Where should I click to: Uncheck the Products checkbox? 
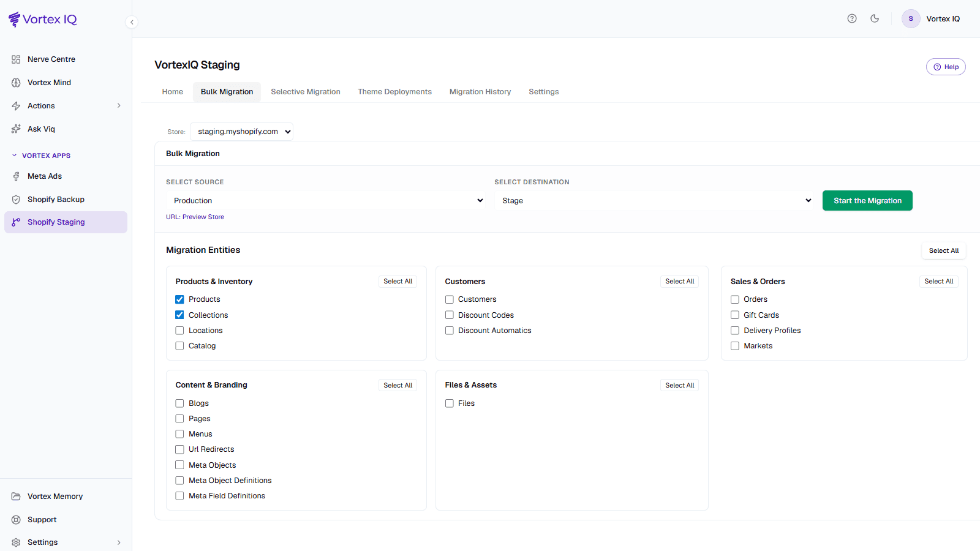(179, 299)
